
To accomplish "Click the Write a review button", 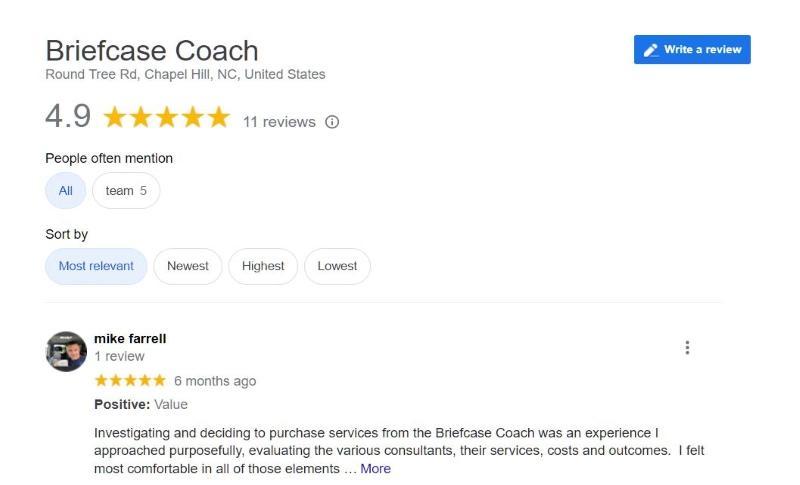I will 692,49.
